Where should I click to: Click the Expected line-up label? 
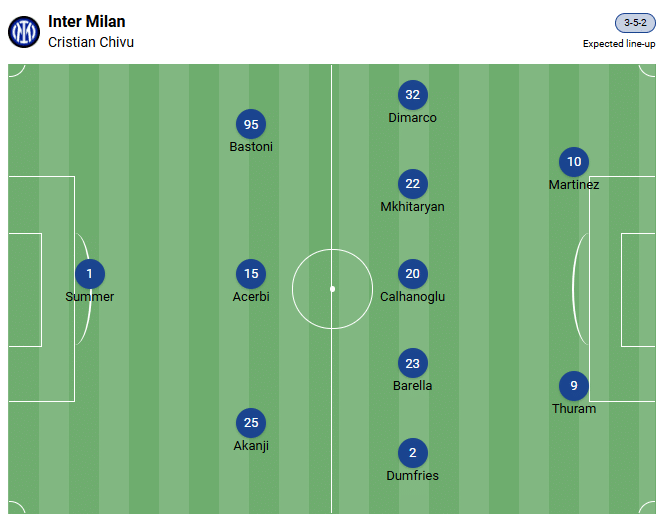pos(619,44)
